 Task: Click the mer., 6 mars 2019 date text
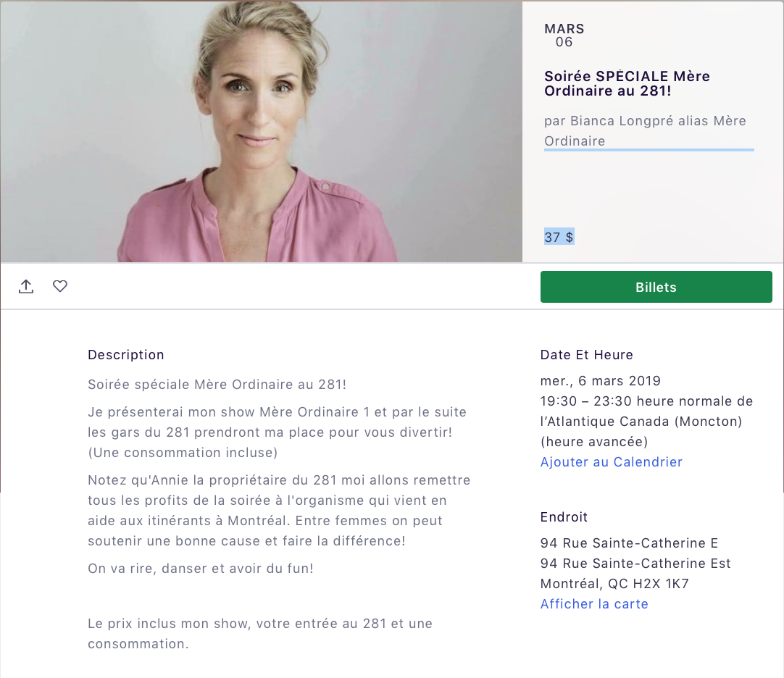click(601, 381)
